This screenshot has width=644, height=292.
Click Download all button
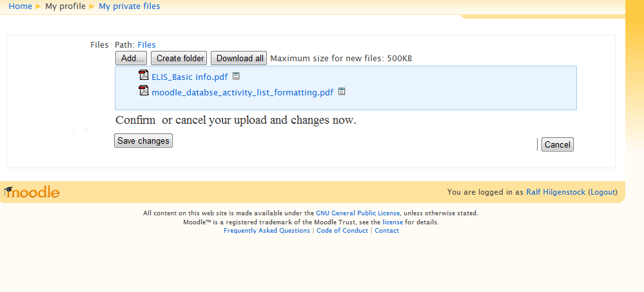pos(239,58)
